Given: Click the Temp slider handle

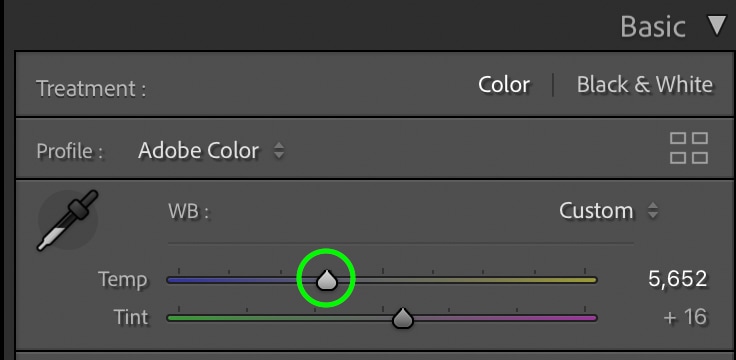Looking at the screenshot, I should click(x=326, y=280).
